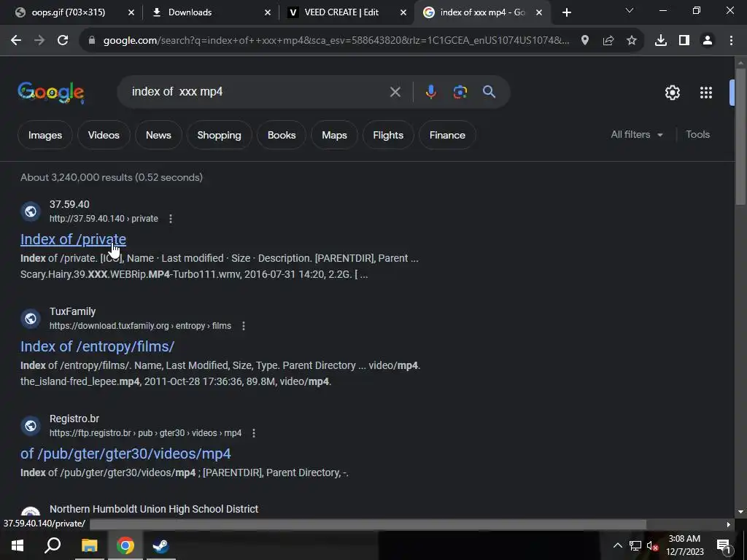Expand the All filters dropdown
The width and height of the screenshot is (747, 560).
tap(637, 135)
